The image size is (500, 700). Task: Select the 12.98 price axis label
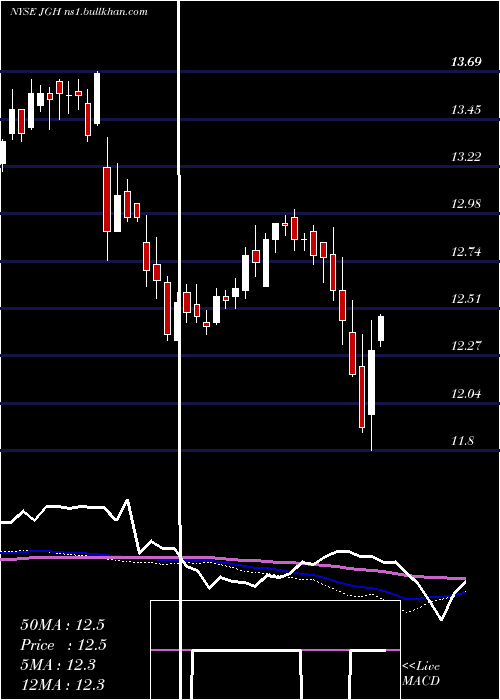click(466, 204)
